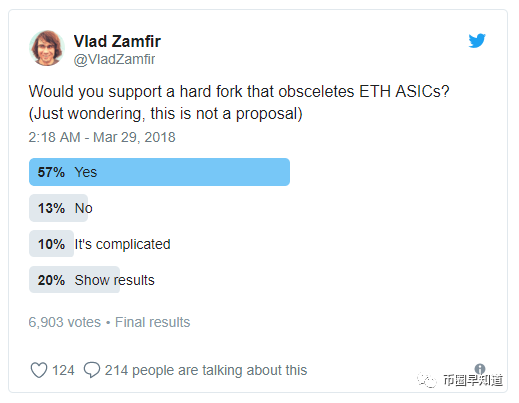
Task: Like the tweet with heart icon
Action: tap(39, 370)
